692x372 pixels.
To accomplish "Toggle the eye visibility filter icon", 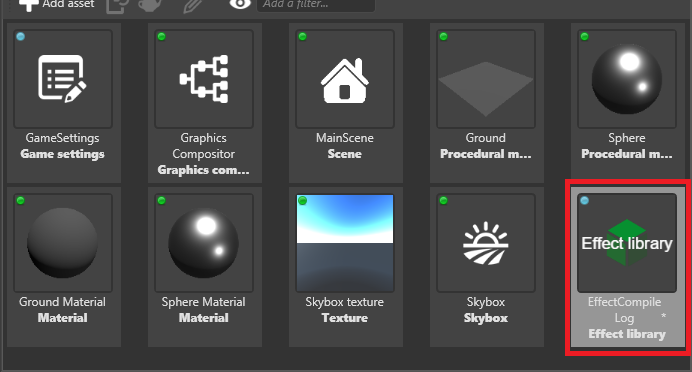I will click(240, 4).
